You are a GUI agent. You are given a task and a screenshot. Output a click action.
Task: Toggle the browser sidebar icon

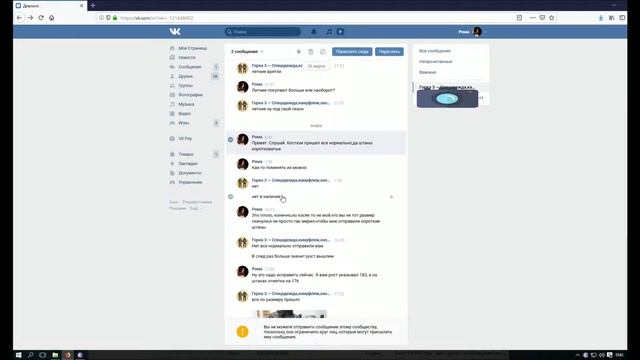coord(622,18)
